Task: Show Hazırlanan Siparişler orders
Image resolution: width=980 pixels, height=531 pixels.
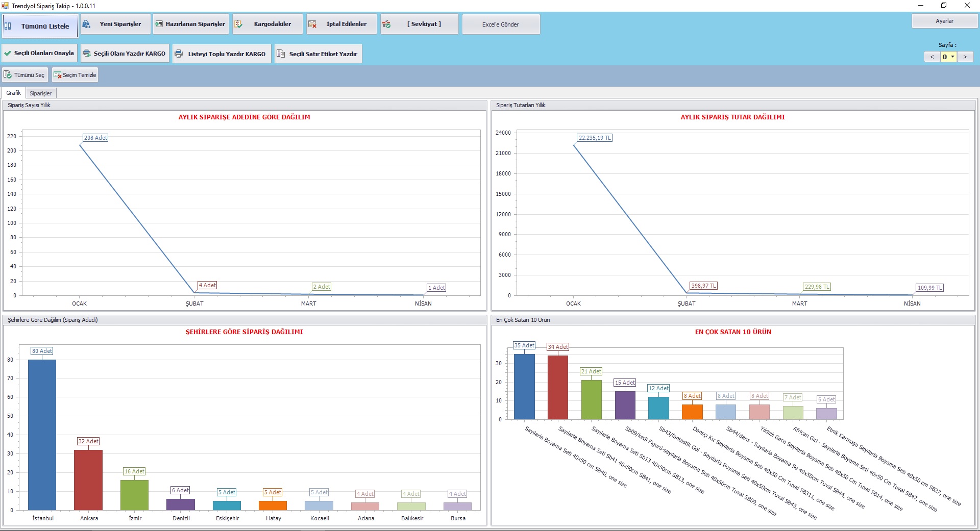Action: tap(190, 24)
